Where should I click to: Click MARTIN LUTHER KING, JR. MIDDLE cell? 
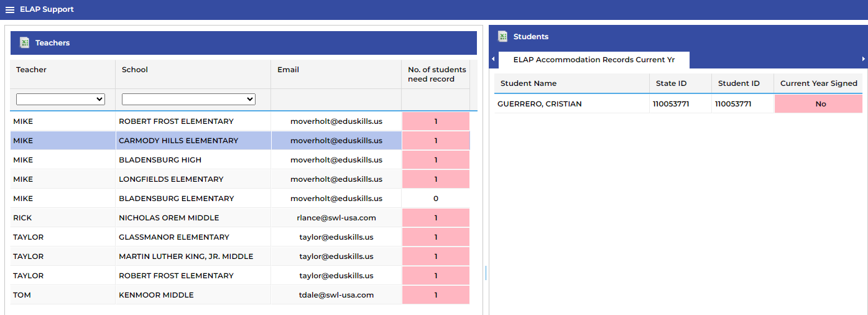point(193,256)
